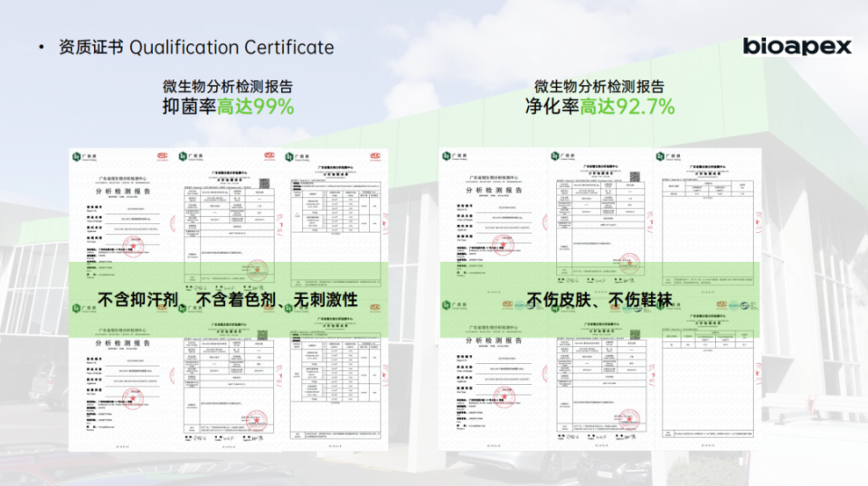This screenshot has width=868, height=486.
Task: Select the heading '资质证书 Qualification Certificate'
Action: point(196,48)
